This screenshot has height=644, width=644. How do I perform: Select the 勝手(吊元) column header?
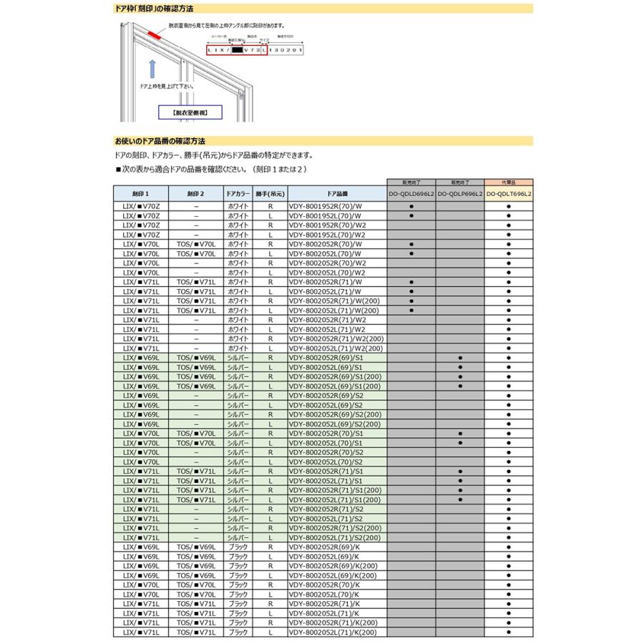pyautogui.click(x=270, y=193)
